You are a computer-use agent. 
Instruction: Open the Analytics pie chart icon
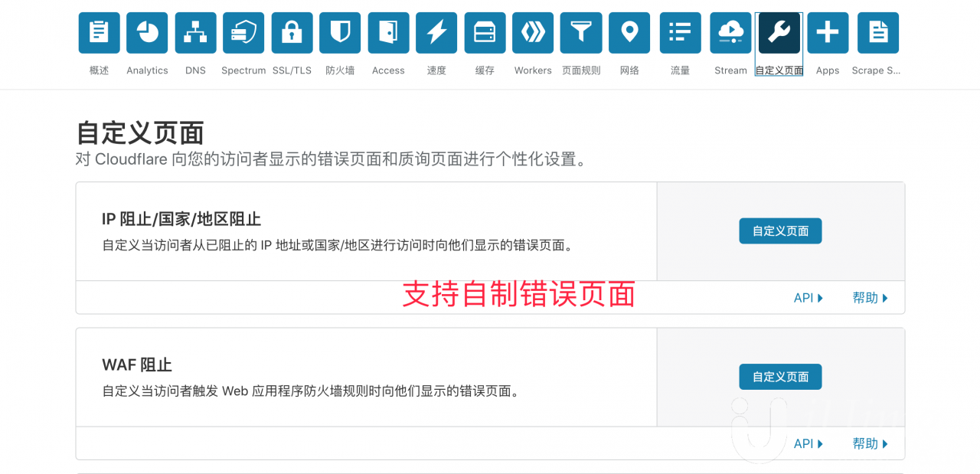147,33
